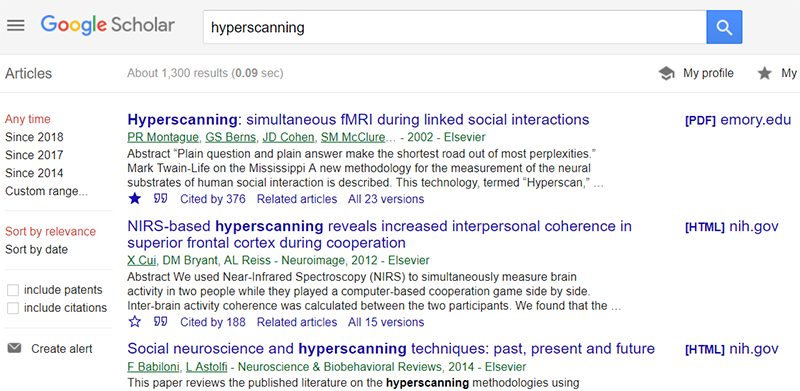Cite the Montague Hyperscanning article via quote icon
The image size is (800, 391).
160,199
